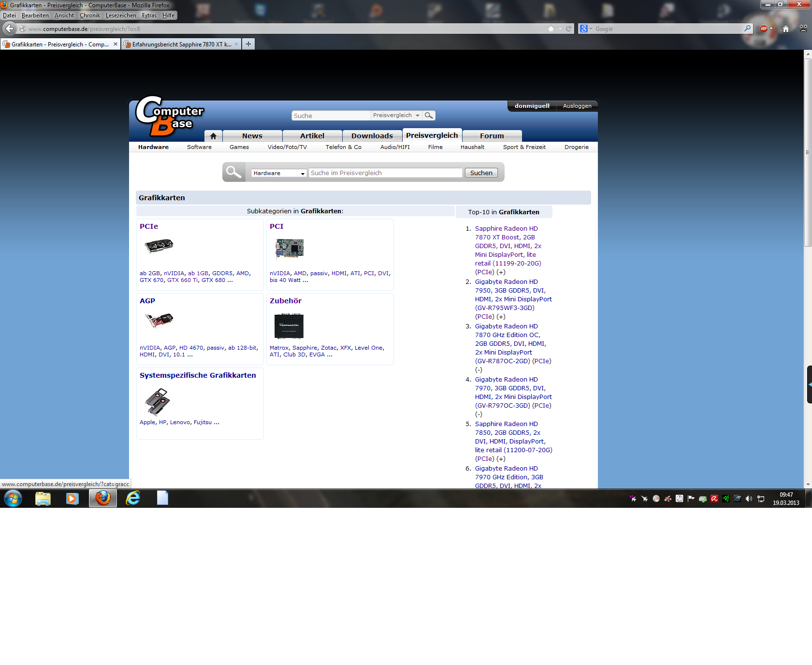Open the Windows Start button

pyautogui.click(x=13, y=498)
